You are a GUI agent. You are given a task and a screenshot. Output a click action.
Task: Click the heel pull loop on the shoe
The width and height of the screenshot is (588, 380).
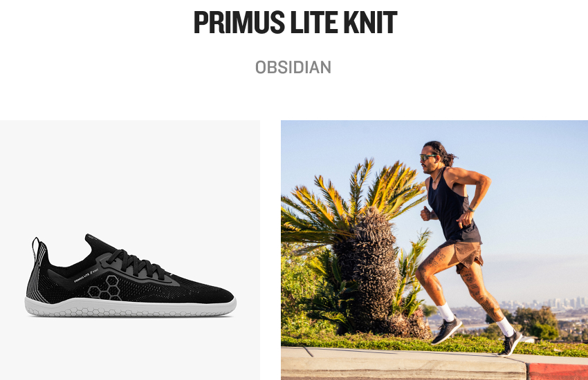pyautogui.click(x=35, y=249)
